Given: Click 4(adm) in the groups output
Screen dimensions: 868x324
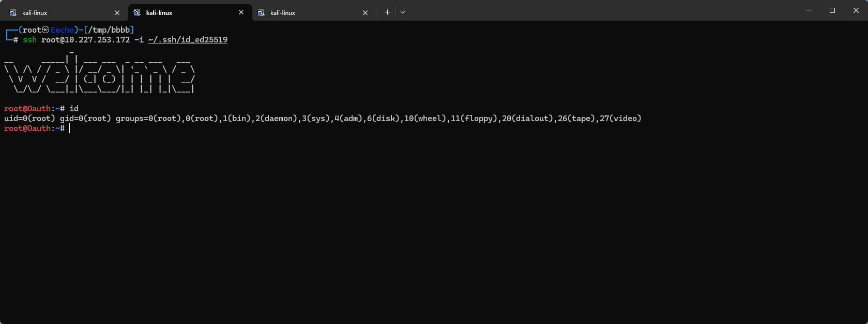Looking at the screenshot, I should (348, 119).
